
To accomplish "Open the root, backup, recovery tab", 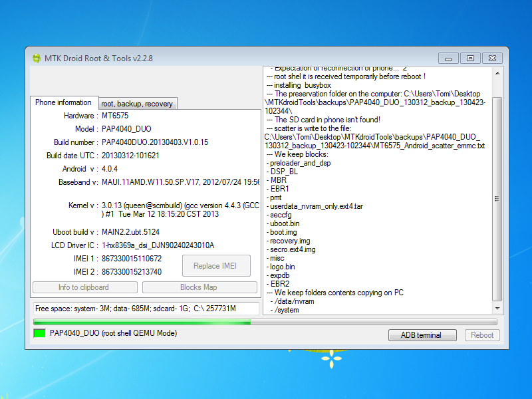I will (x=137, y=104).
